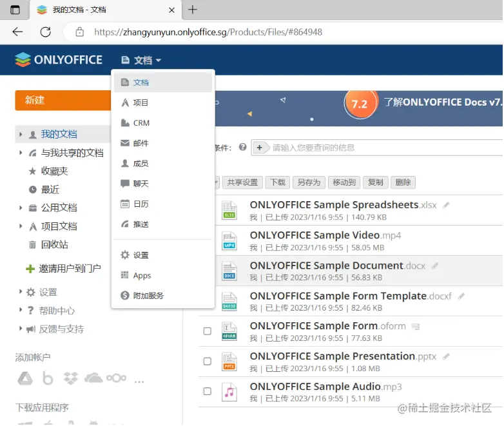
Task: Expand the 我的文档 tree node
Action: pyautogui.click(x=21, y=135)
